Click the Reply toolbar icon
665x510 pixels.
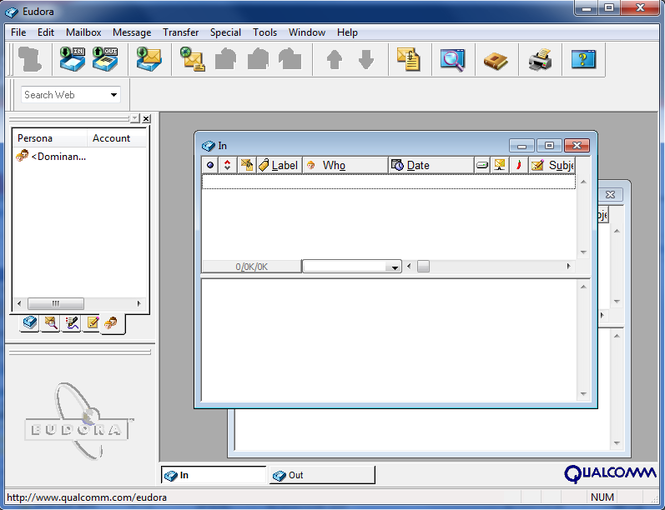[226, 59]
